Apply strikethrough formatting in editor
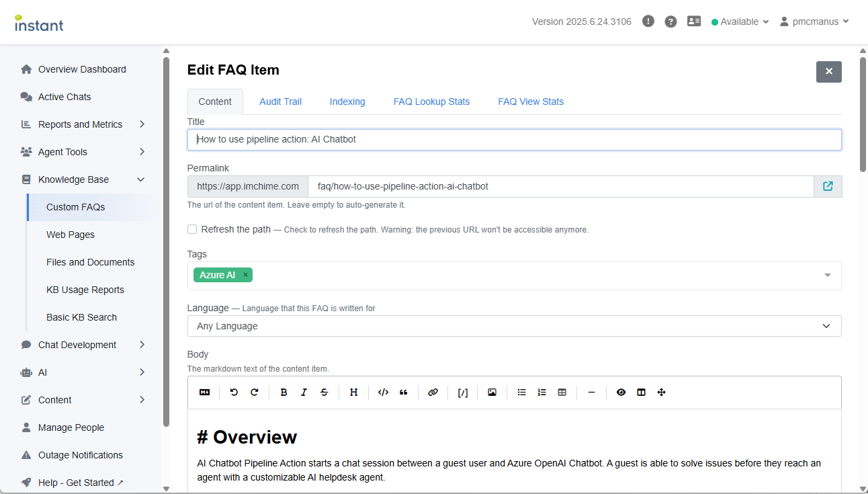 tap(324, 393)
